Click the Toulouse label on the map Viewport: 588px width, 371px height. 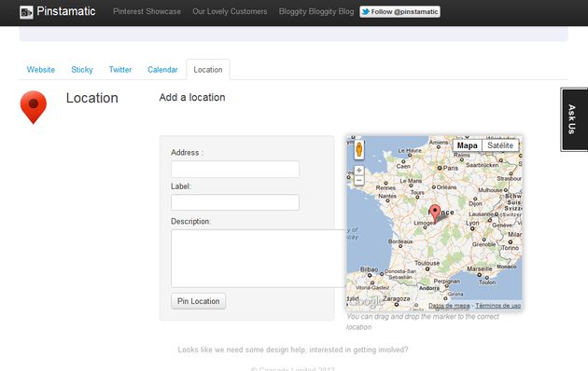pos(427,263)
